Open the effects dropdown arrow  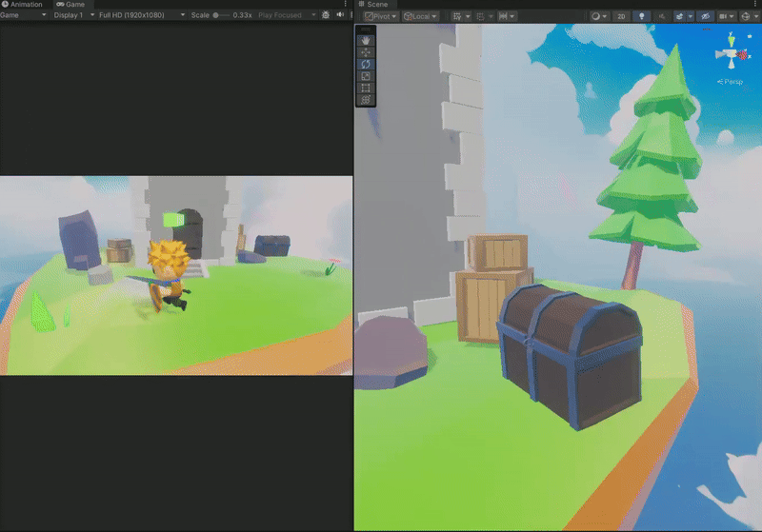click(x=690, y=16)
